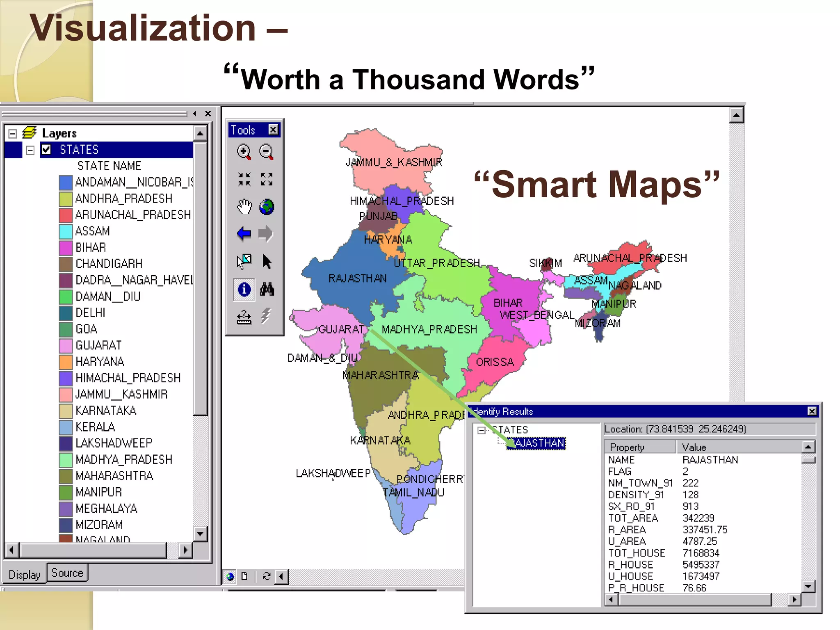
Task: Click Identify Results scroll down arrow
Action: (x=808, y=586)
